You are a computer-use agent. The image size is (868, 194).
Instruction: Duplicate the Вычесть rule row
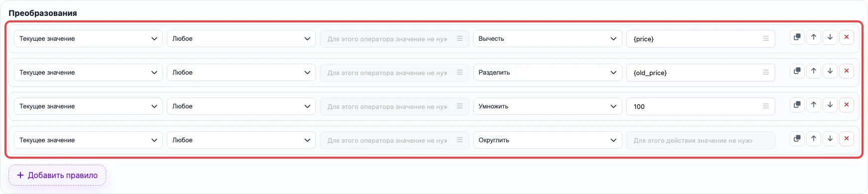click(797, 37)
